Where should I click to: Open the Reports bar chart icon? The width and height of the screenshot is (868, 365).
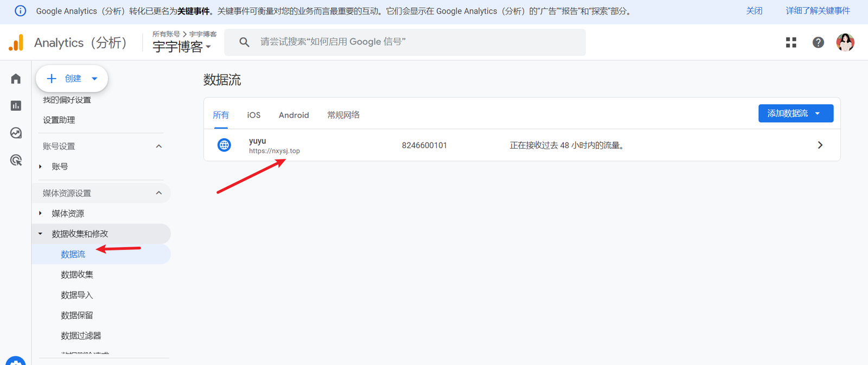(x=16, y=106)
